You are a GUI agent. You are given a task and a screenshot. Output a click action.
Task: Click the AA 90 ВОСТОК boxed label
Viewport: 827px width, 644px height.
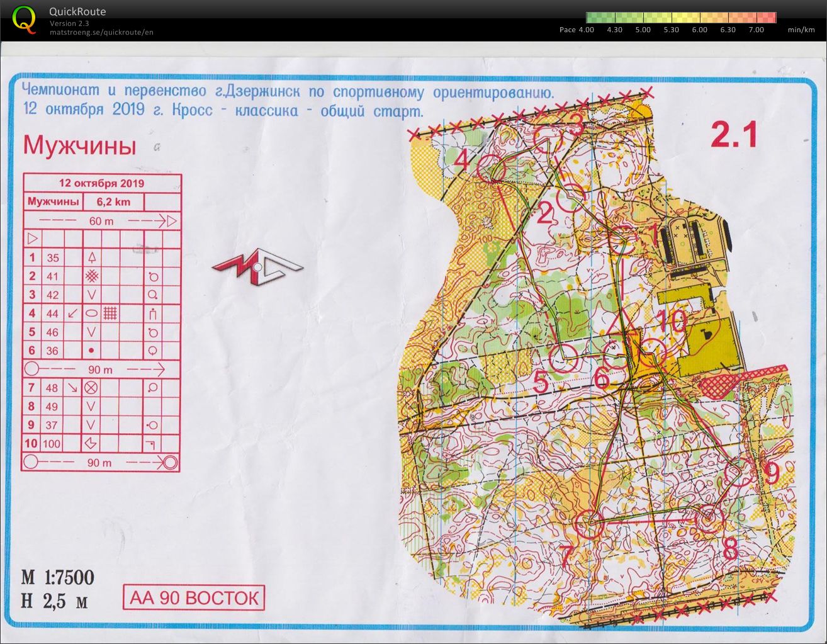click(x=194, y=597)
